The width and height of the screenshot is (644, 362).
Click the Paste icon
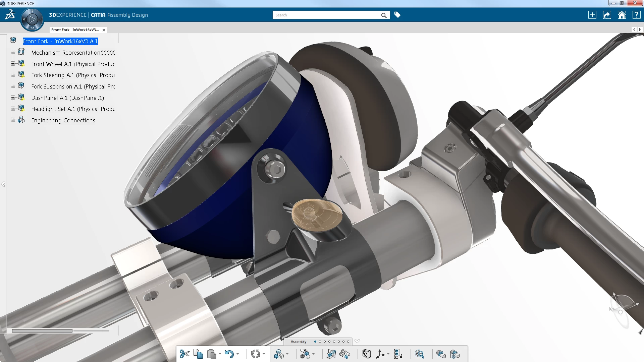click(x=211, y=354)
